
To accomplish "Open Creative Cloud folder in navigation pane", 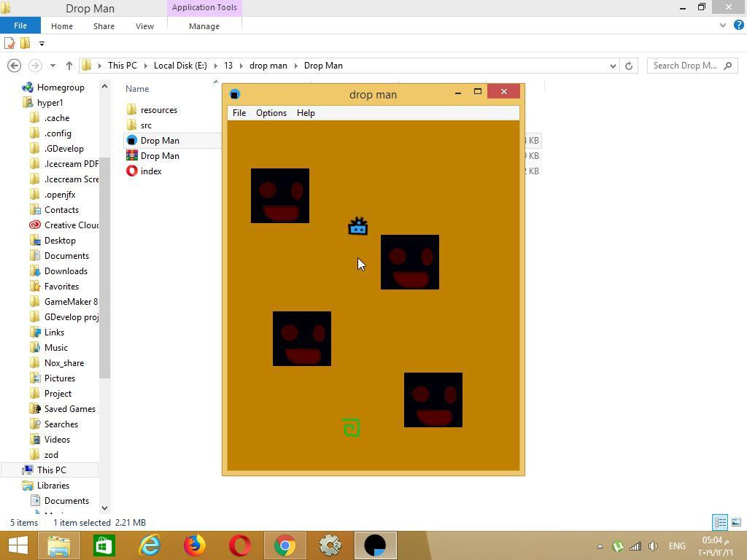I will coord(64,225).
